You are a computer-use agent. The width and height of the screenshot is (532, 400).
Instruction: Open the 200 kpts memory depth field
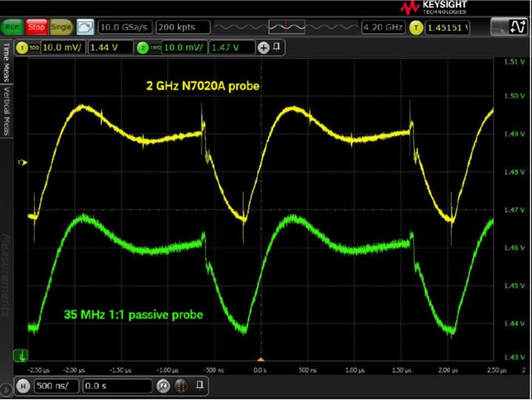tap(183, 27)
